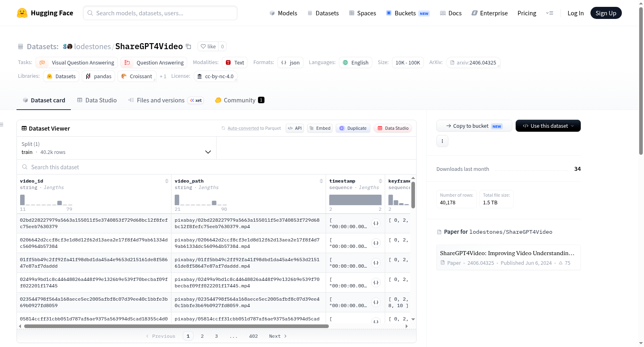Click the video_id lengths histogram
Screen dimensions: 644x347
click(46, 200)
